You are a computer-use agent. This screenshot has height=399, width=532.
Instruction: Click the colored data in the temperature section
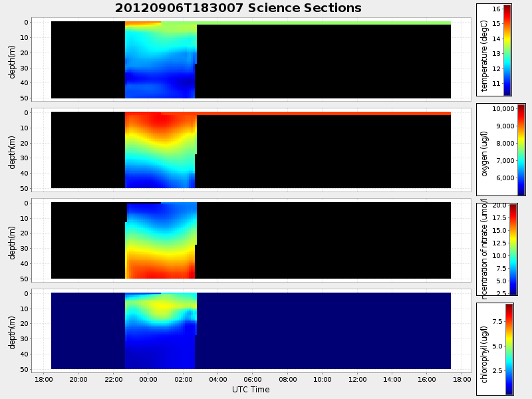pyautogui.click(x=160, y=61)
